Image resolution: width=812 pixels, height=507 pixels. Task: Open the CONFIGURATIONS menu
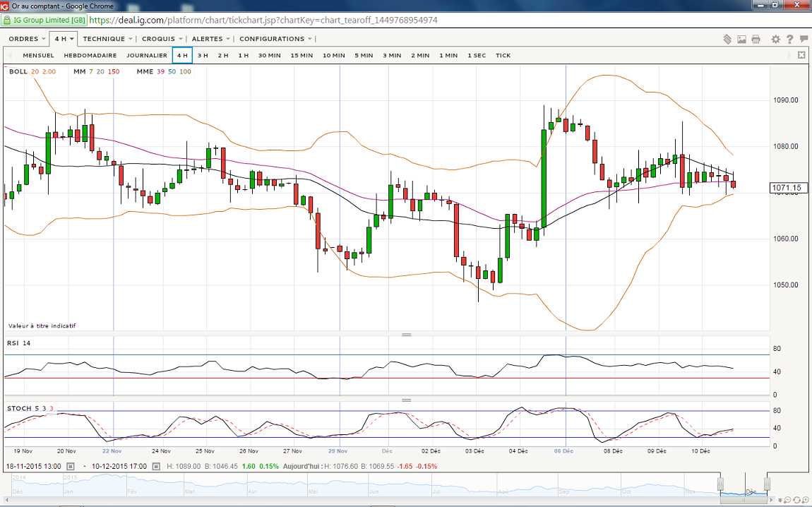pos(276,39)
